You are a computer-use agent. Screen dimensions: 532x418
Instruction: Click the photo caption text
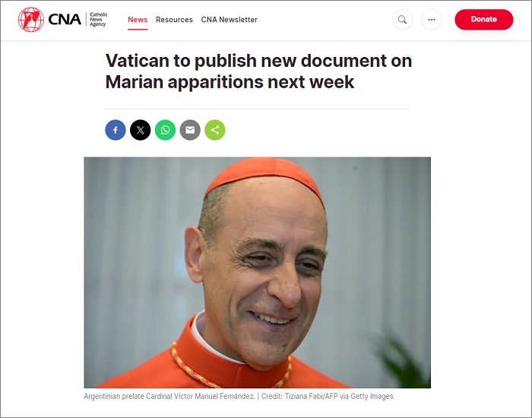point(239,396)
